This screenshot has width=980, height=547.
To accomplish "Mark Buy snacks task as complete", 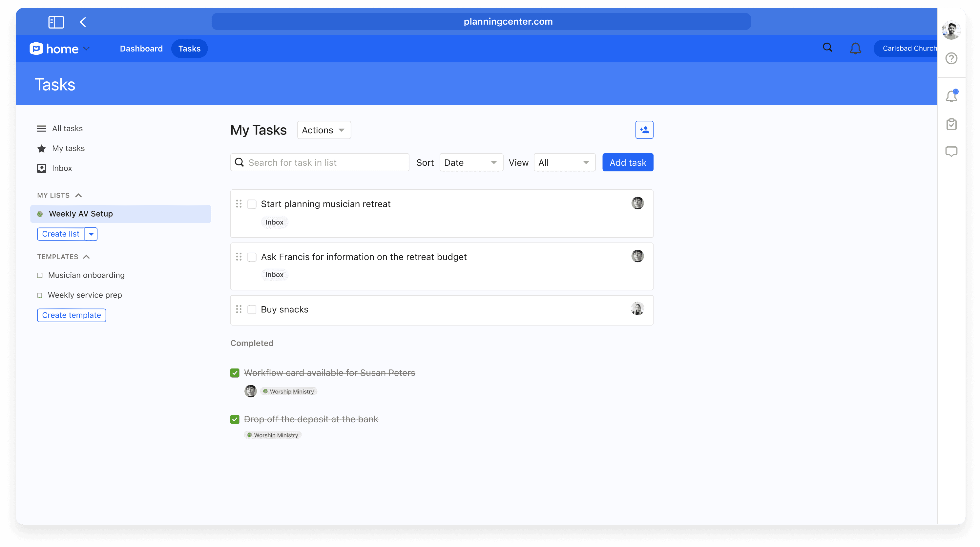I will point(252,310).
